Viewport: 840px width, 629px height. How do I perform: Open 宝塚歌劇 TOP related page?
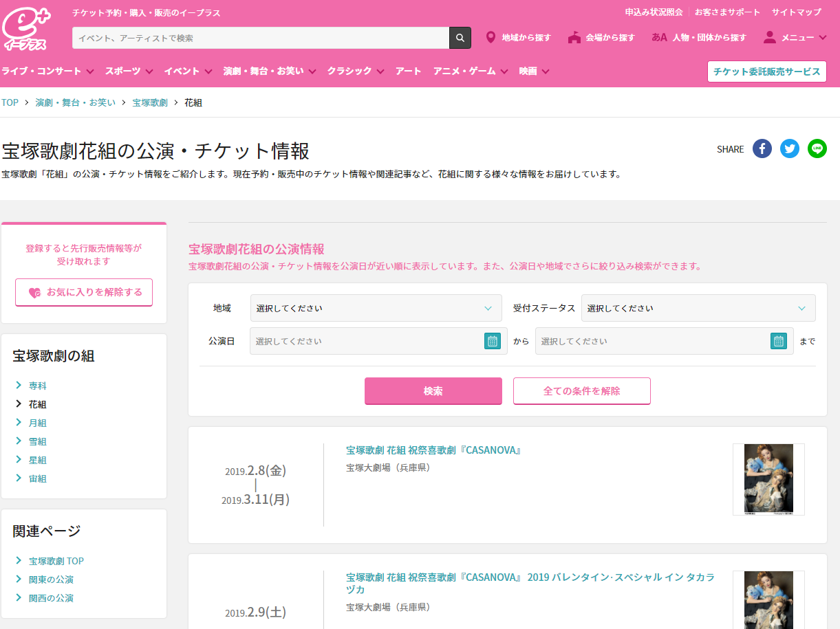coord(56,561)
